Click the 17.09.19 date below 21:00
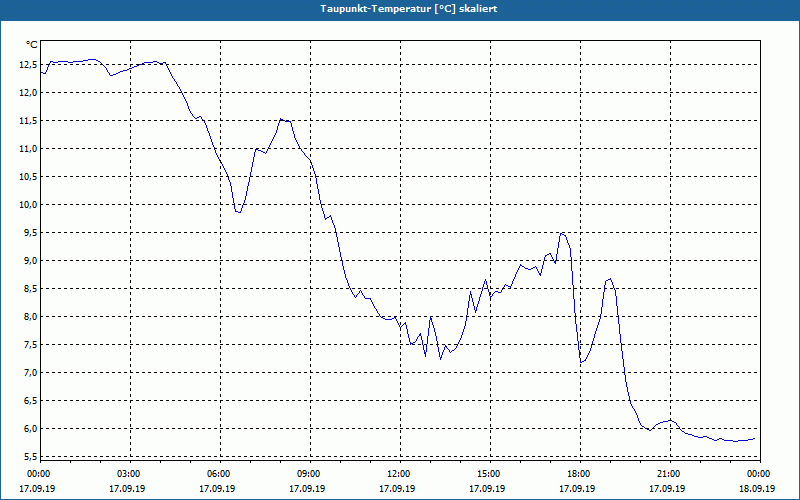 tap(667, 489)
